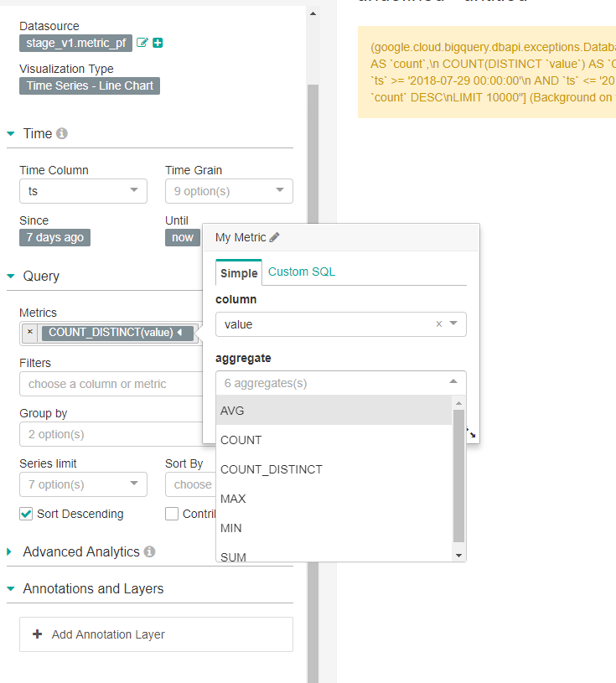Image resolution: width=616 pixels, height=683 pixels.
Task: Switch to the Custom SQL tab
Action: (302, 272)
